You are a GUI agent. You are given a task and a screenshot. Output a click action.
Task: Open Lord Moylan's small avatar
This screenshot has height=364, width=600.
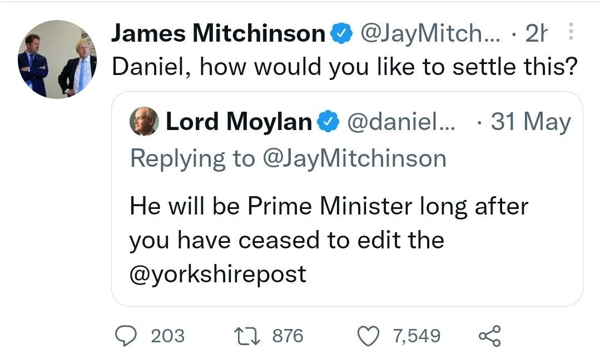pyautogui.click(x=144, y=122)
